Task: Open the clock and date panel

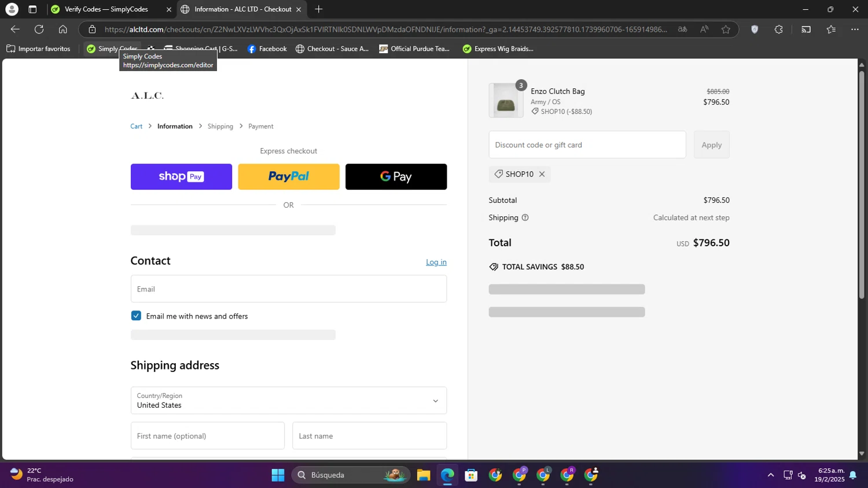Action: click(x=829, y=475)
